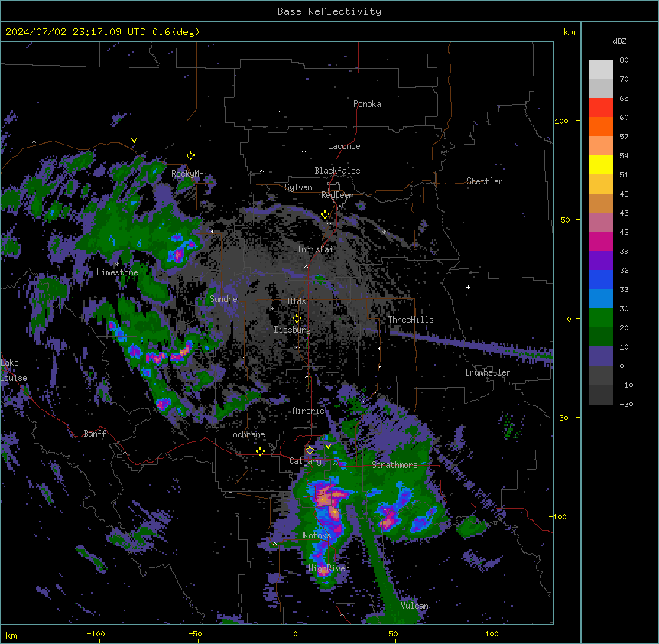This screenshot has height=644, width=659.
Task: Click the Lake Louise label at the left edge
Action: (14, 370)
